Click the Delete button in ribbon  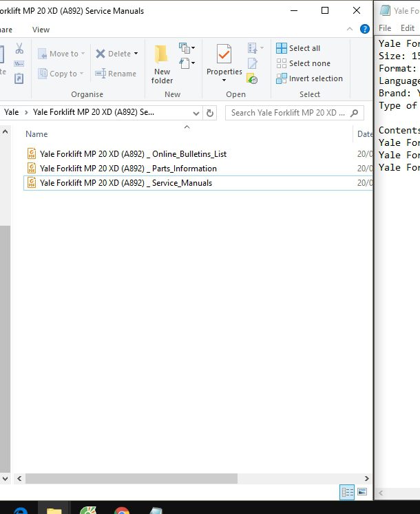(113, 54)
